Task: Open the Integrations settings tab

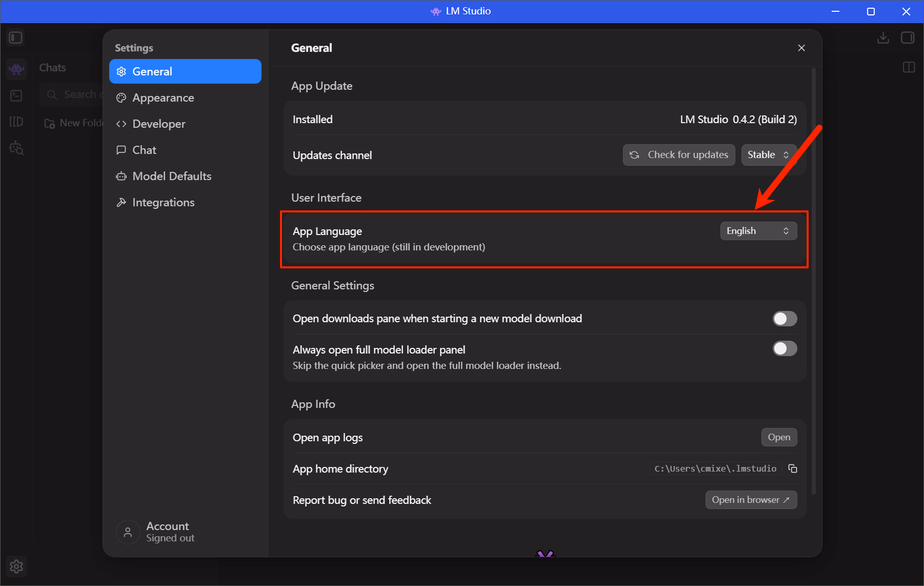Action: [x=185, y=202]
